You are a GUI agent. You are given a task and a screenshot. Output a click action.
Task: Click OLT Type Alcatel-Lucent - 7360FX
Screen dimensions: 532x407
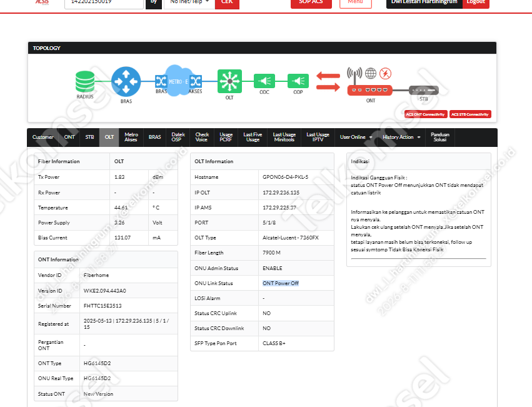[291, 238]
